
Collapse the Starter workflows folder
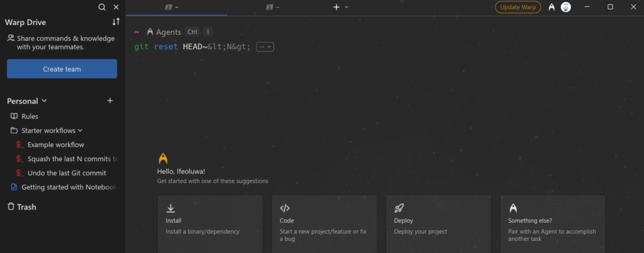pos(80,130)
